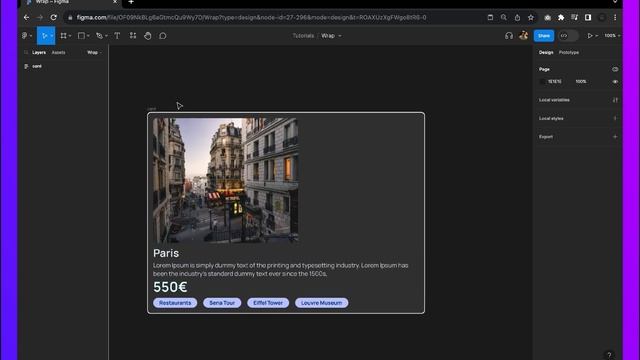This screenshot has height=360, width=640.
Task: Click the Tutorials project name
Action: click(303, 36)
